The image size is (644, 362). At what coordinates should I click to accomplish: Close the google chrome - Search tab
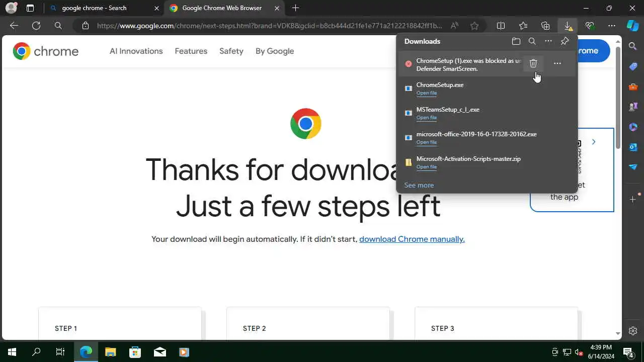coord(156,8)
